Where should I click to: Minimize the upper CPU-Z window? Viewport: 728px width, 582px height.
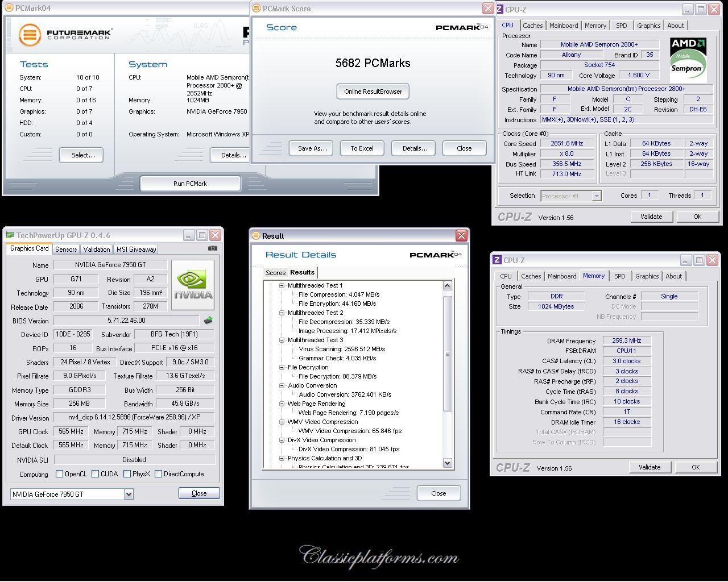[688, 9]
